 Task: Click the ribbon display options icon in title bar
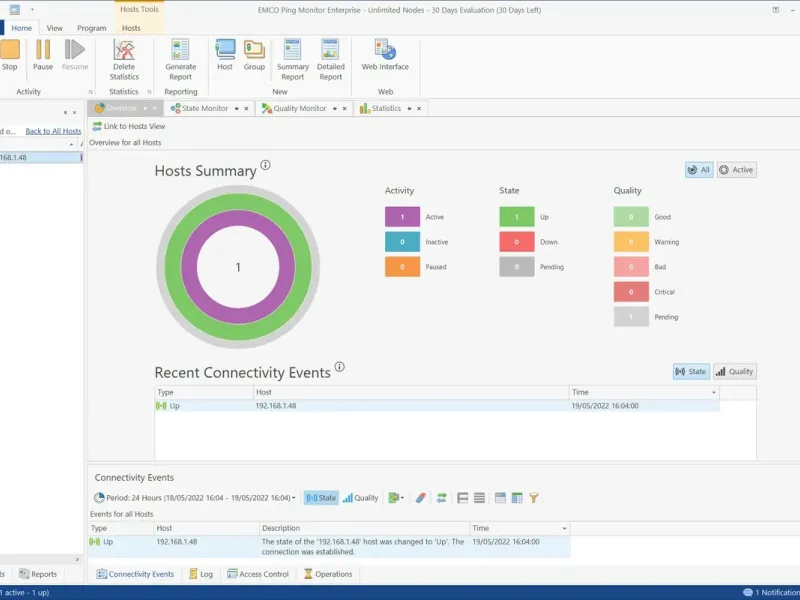[776, 10]
